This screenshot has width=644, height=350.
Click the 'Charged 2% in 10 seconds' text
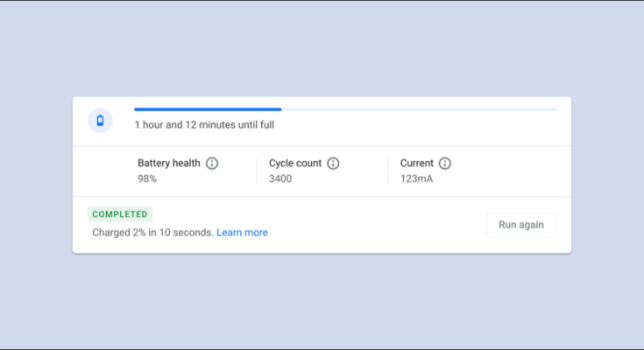(x=152, y=233)
